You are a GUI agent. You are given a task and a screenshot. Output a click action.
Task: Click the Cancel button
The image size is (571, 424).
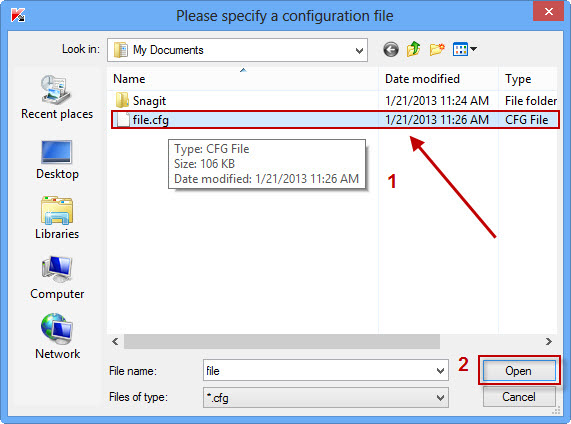pyautogui.click(x=519, y=397)
